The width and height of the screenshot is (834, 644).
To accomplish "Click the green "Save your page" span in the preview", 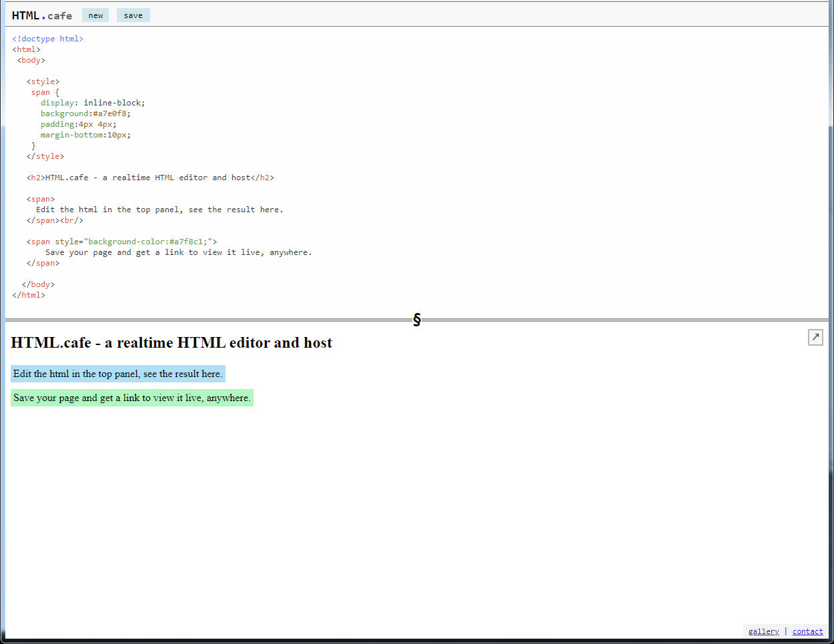I will pyautogui.click(x=131, y=398).
